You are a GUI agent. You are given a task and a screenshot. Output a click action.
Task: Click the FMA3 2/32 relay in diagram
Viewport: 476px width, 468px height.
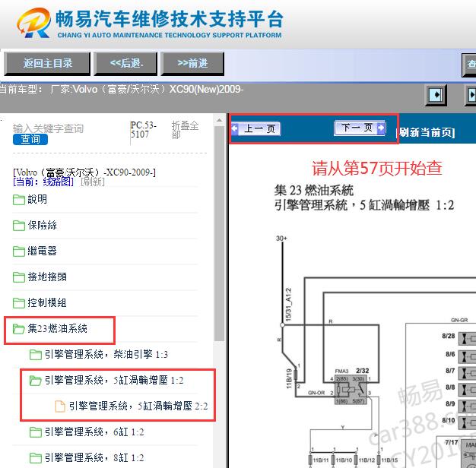[351, 389]
